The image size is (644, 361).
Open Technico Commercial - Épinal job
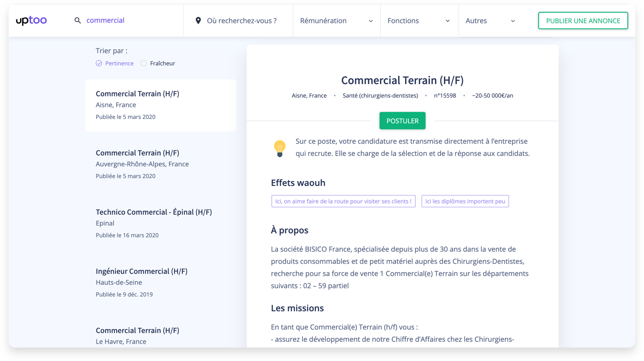(161, 223)
